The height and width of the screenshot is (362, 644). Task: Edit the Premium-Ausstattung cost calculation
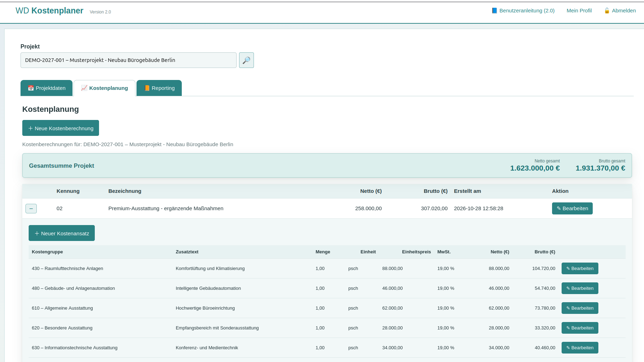572,208
